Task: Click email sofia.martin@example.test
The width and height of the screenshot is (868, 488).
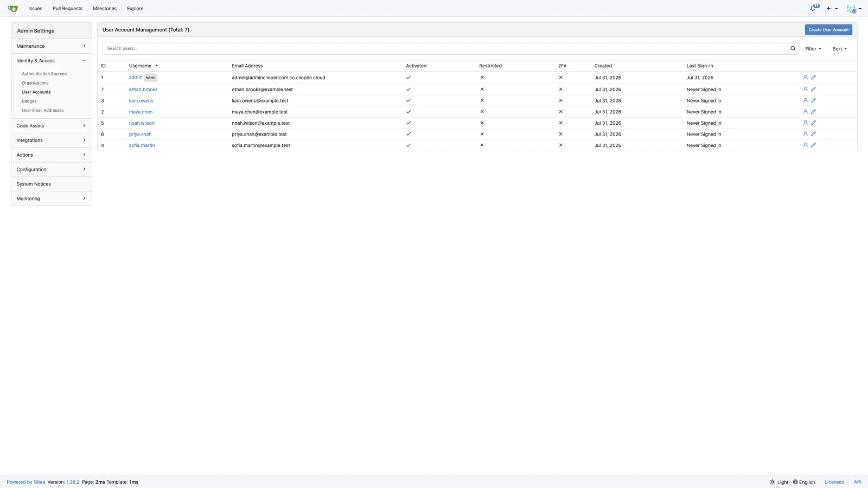Action: tap(261, 145)
